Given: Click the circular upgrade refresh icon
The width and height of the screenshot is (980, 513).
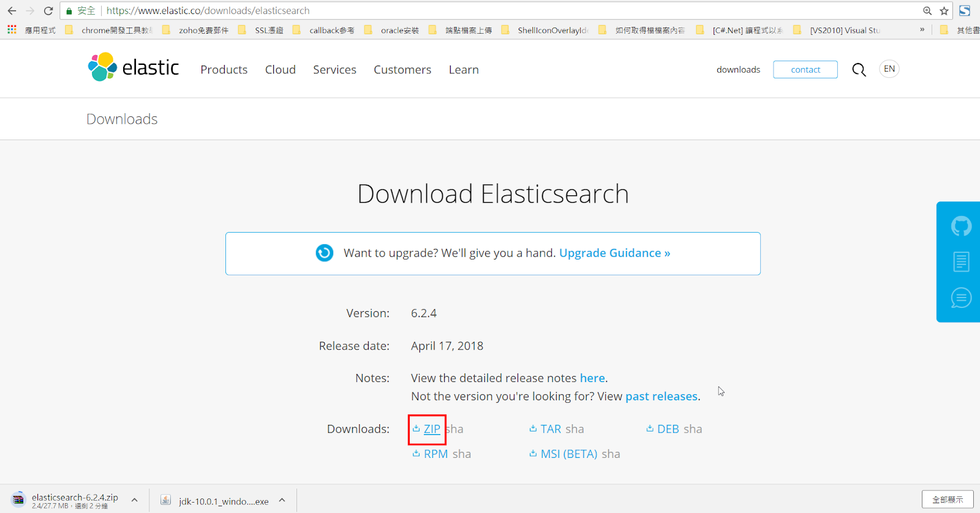Looking at the screenshot, I should (x=325, y=253).
